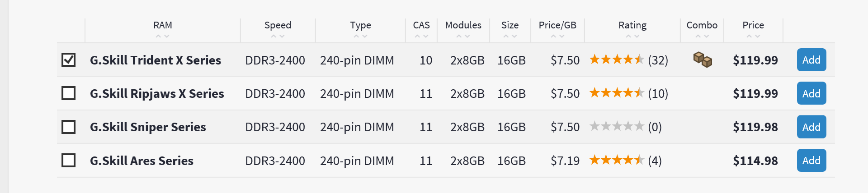
Task: Click the combo boxes icon for Trident X
Action: click(703, 60)
